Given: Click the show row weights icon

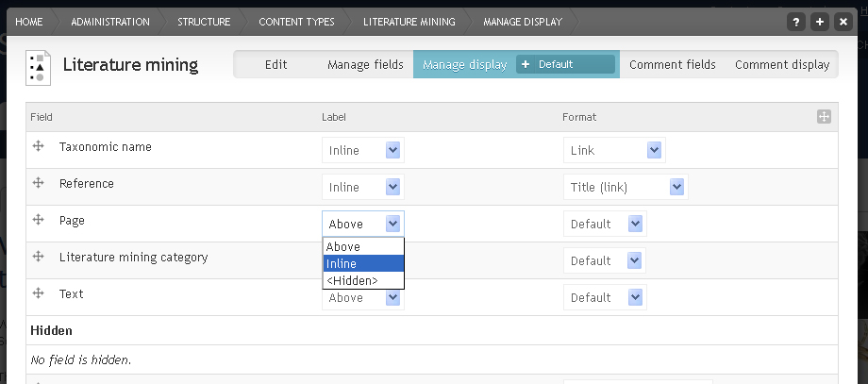Looking at the screenshot, I should coord(824,117).
